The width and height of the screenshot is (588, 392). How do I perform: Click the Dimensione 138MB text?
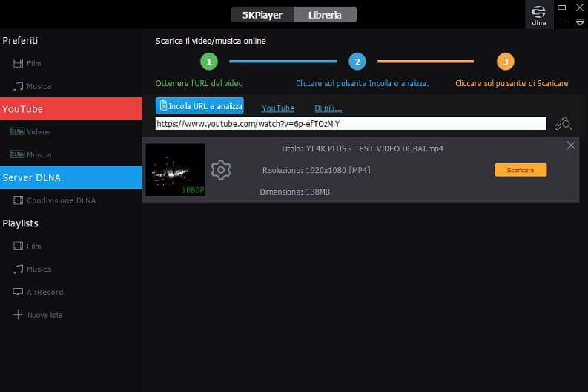(x=295, y=192)
